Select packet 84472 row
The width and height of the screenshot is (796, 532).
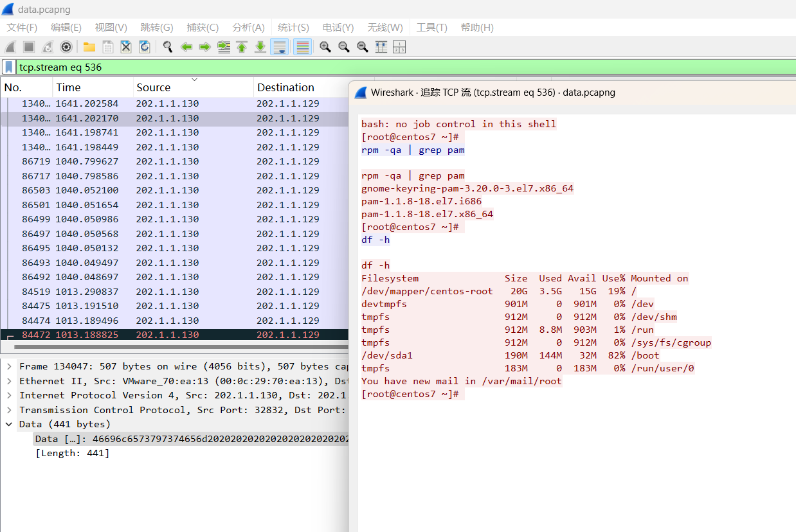174,335
